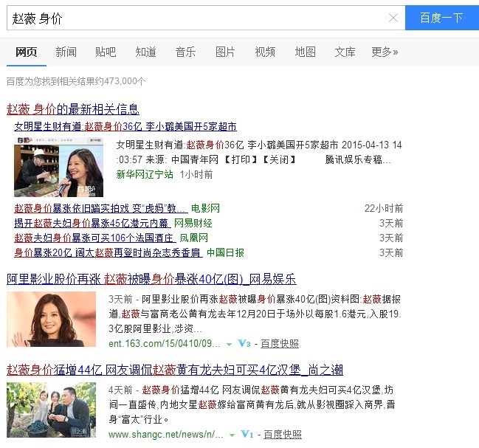This screenshot has height=448, width=479.
Task: Open link 身价暴涨20亿 阔太赵薇再登时尚杂志秀香肩
Action: click(108, 252)
